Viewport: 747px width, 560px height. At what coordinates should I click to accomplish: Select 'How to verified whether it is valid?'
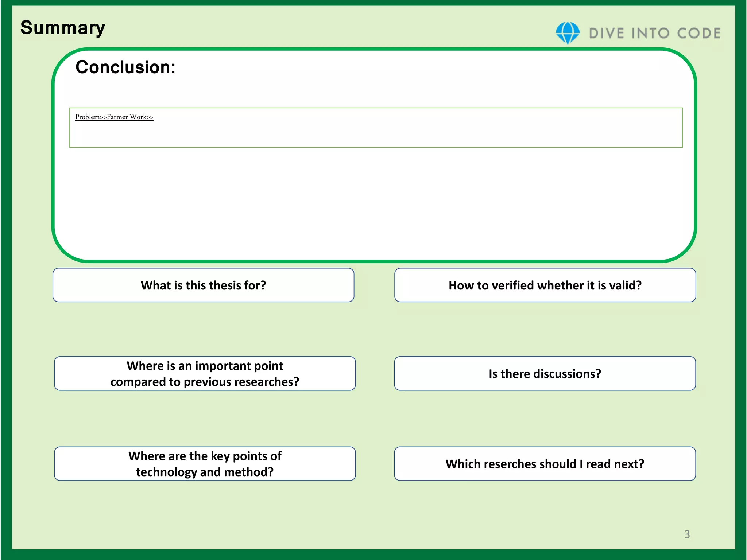pyautogui.click(x=545, y=285)
